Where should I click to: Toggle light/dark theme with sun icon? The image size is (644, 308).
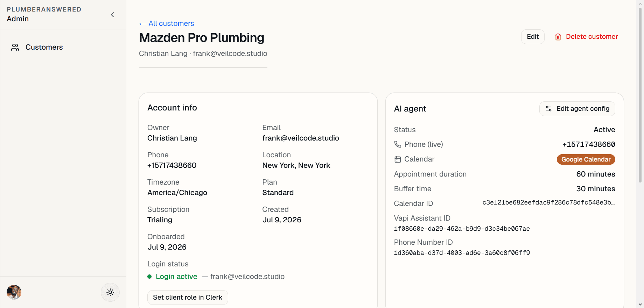coord(110,292)
